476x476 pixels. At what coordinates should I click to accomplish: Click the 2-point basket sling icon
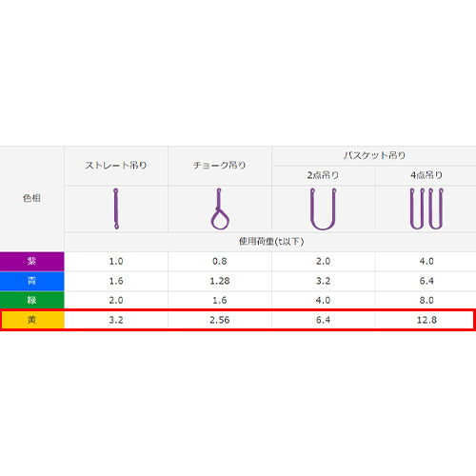click(323, 208)
